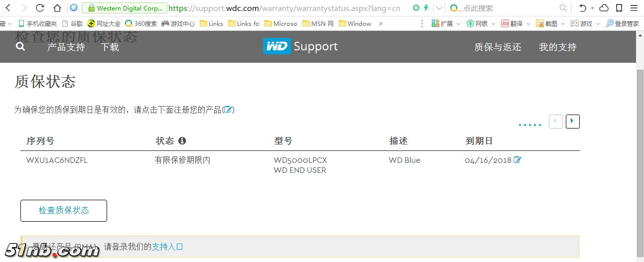644x262 pixels.
Task: Open the Microso bookmark folder
Action: [280, 23]
